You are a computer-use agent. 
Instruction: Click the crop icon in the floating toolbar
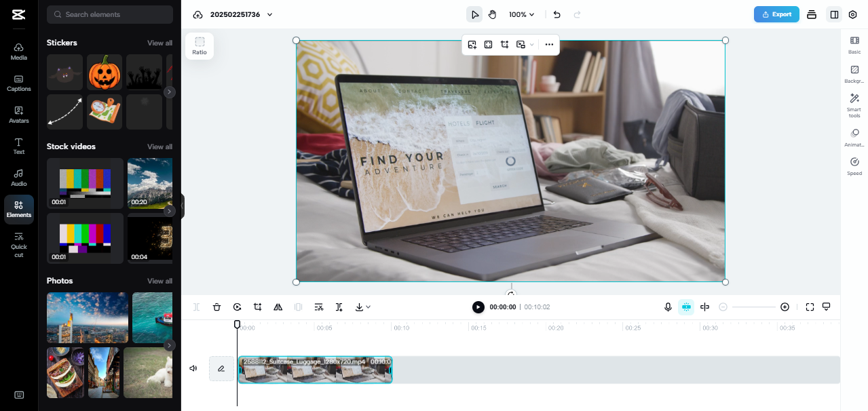coord(505,45)
